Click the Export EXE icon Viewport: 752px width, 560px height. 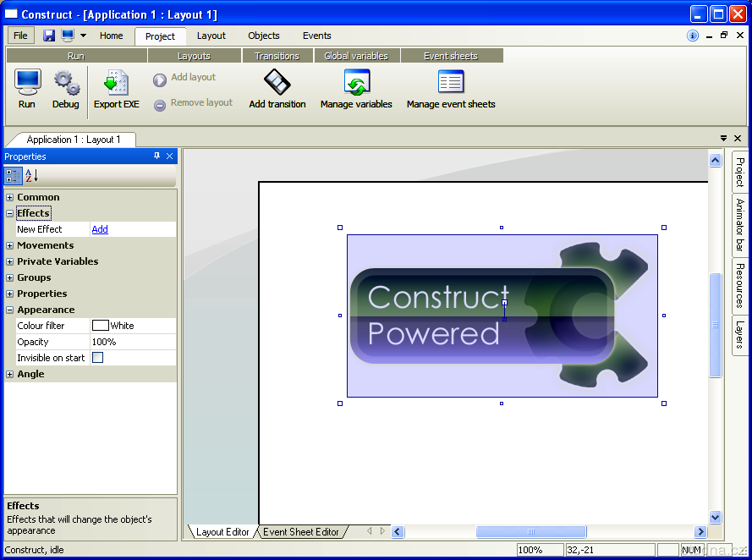click(x=116, y=82)
